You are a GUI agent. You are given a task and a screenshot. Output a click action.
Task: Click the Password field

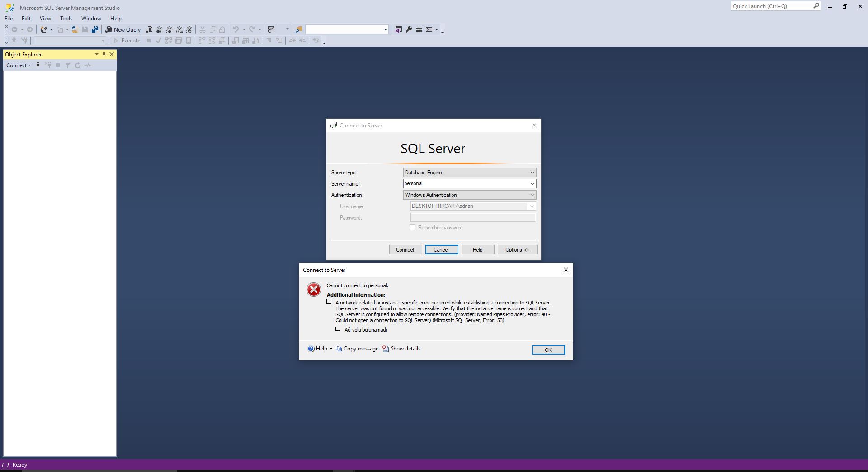(473, 218)
